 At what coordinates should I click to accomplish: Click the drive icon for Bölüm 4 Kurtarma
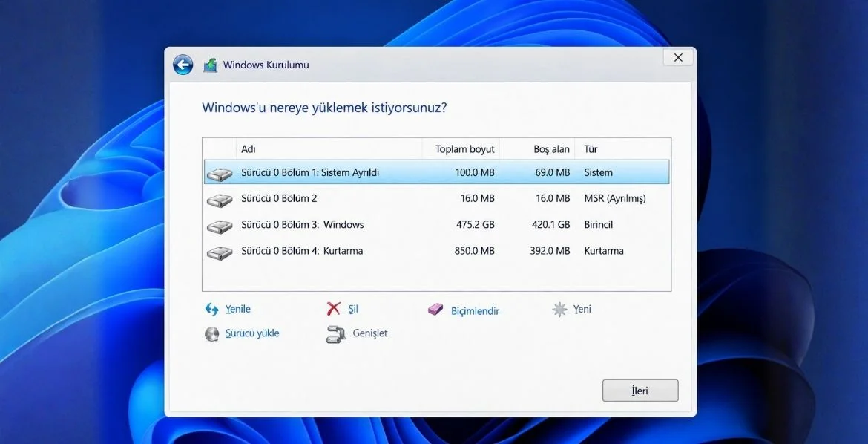(x=219, y=252)
